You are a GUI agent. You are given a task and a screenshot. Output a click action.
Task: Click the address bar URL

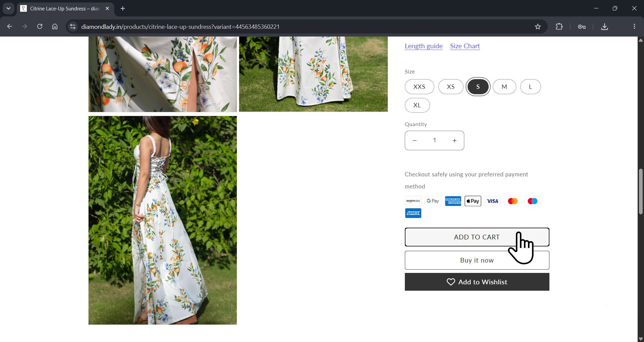180,26
